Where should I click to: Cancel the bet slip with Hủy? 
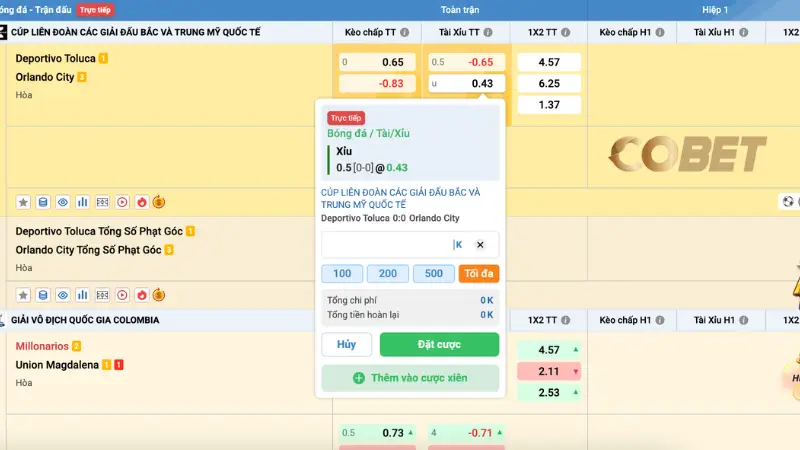346,344
